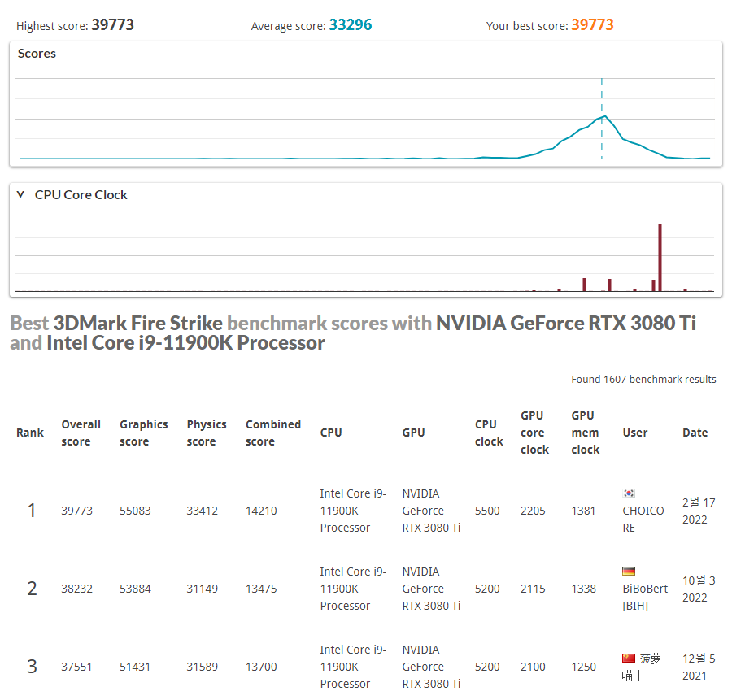Click physics score 31149

203,589
